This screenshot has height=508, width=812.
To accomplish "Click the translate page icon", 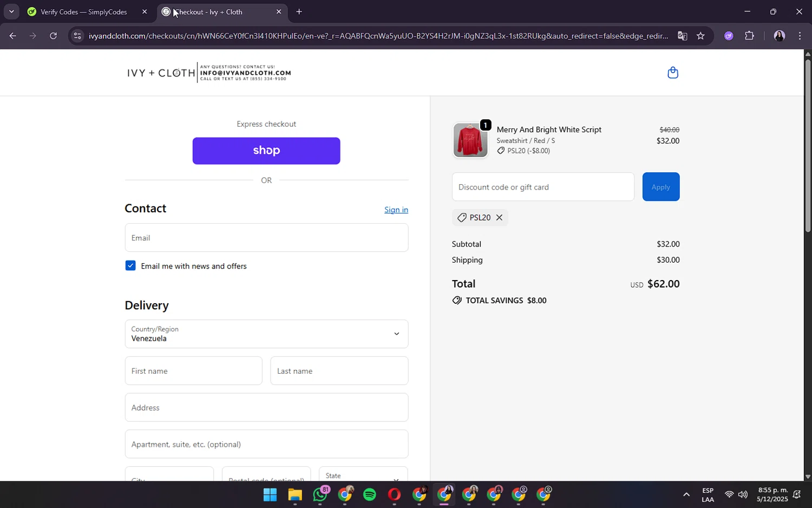I will pyautogui.click(x=682, y=36).
